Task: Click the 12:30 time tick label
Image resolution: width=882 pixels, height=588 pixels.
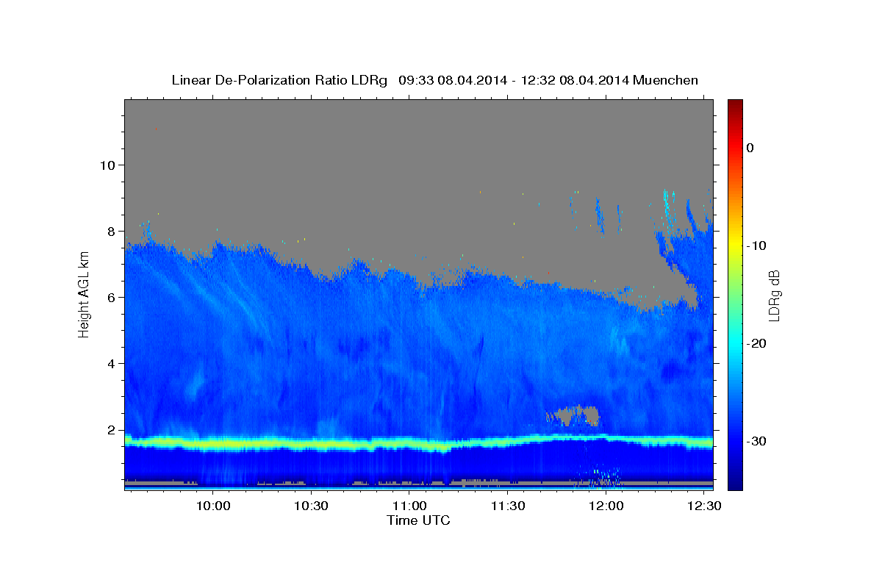Action: (703, 506)
